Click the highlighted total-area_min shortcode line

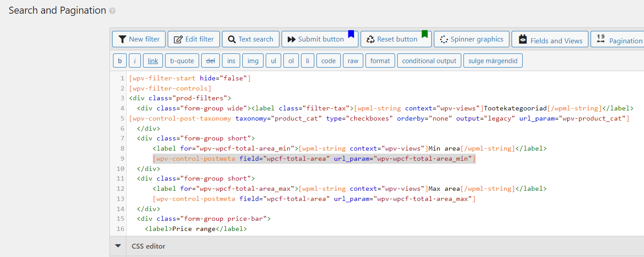click(x=314, y=159)
